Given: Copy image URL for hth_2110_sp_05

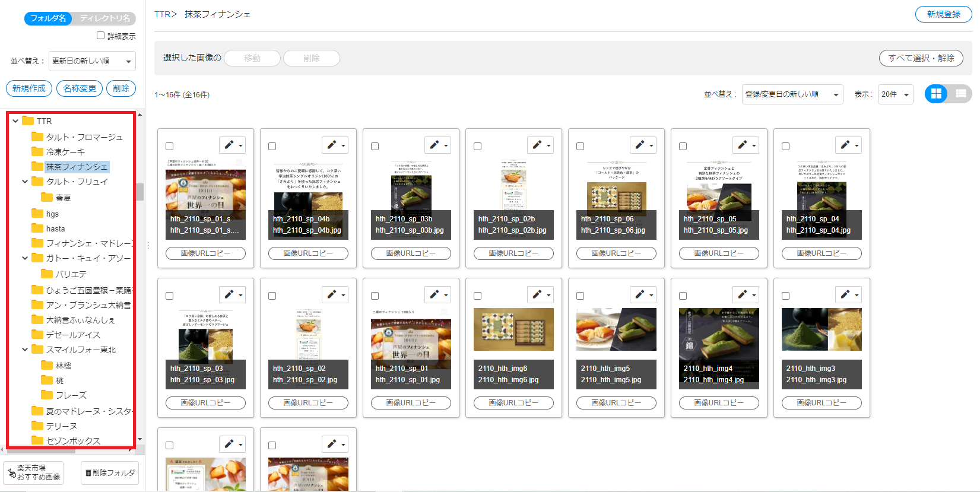Looking at the screenshot, I should [719, 253].
